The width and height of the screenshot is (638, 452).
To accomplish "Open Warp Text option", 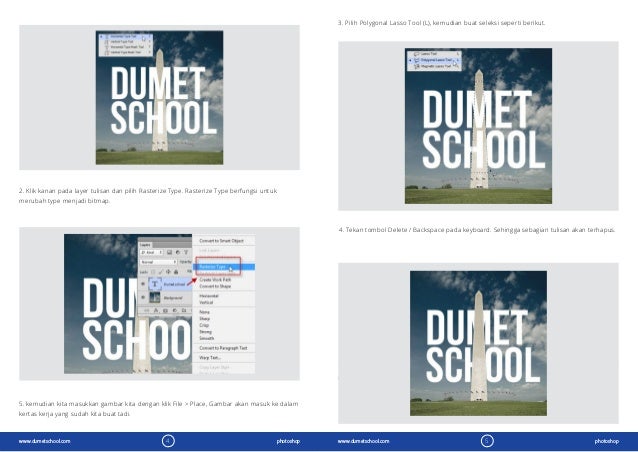I will coord(210,358).
